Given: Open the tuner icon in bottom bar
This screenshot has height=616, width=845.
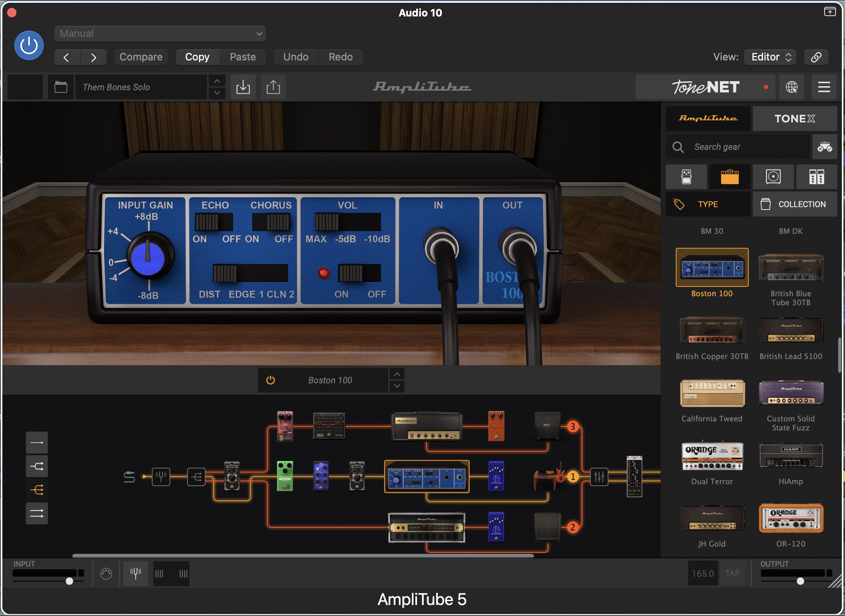Looking at the screenshot, I should pyautogui.click(x=135, y=574).
